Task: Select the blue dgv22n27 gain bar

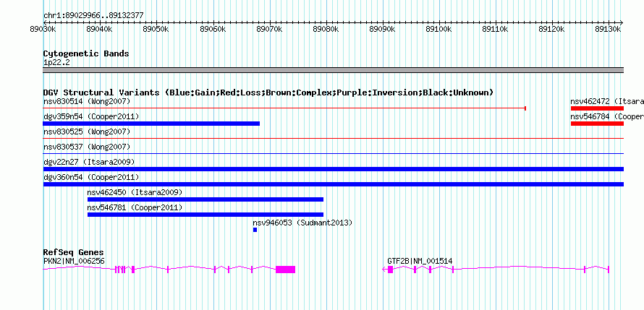Action: (334, 169)
